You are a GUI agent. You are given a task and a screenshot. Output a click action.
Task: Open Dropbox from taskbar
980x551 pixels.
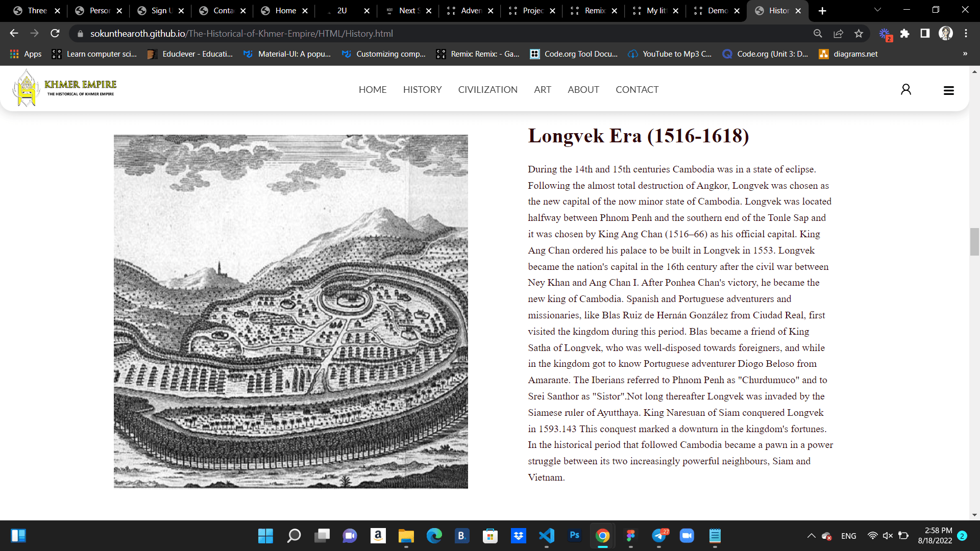point(519,536)
